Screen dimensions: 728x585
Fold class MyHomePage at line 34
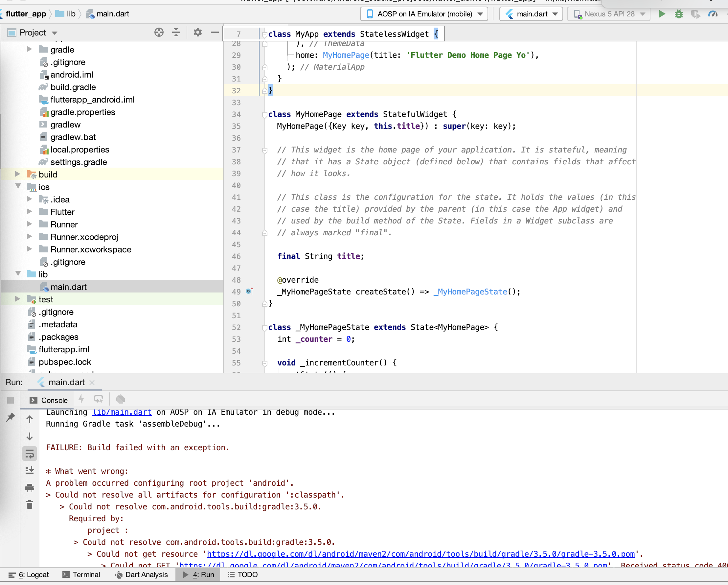click(x=265, y=115)
